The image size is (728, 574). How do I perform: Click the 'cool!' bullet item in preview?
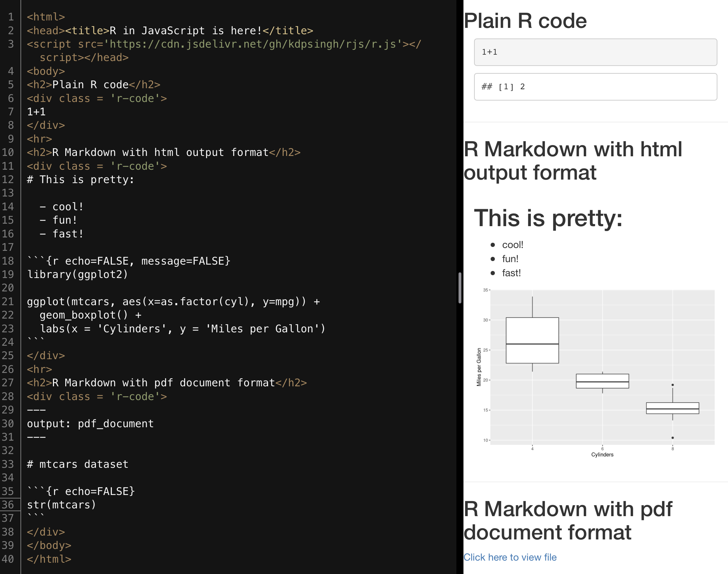(x=512, y=245)
